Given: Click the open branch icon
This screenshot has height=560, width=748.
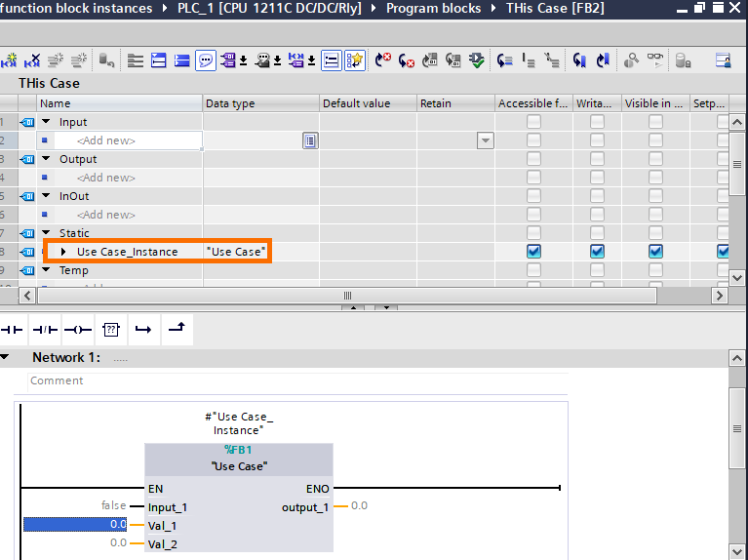Looking at the screenshot, I should coord(143,330).
